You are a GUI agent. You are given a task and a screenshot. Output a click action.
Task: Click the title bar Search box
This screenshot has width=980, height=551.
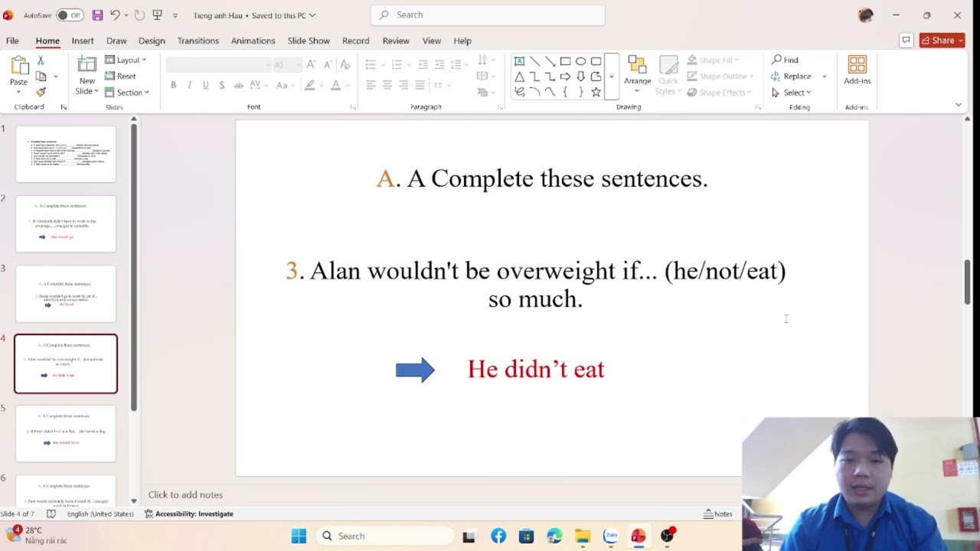click(x=488, y=15)
